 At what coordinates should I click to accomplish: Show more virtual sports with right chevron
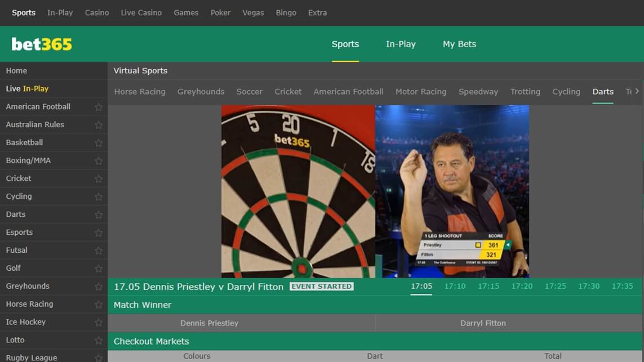coord(637,91)
